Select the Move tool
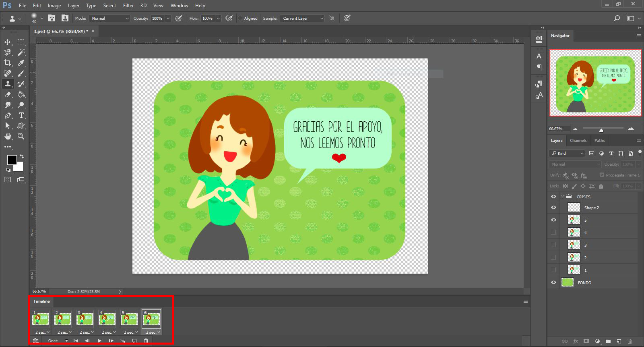The width and height of the screenshot is (644, 347). point(8,42)
